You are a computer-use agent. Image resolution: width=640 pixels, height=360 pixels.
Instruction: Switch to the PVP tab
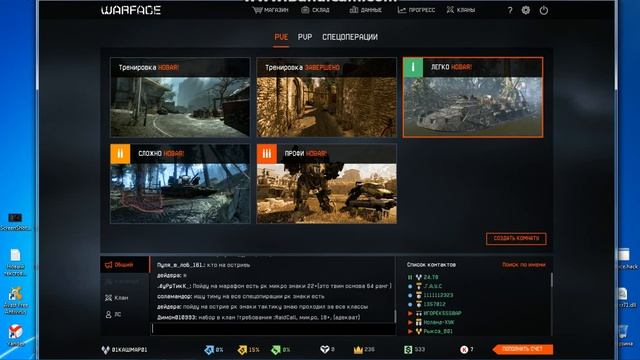pos(305,37)
